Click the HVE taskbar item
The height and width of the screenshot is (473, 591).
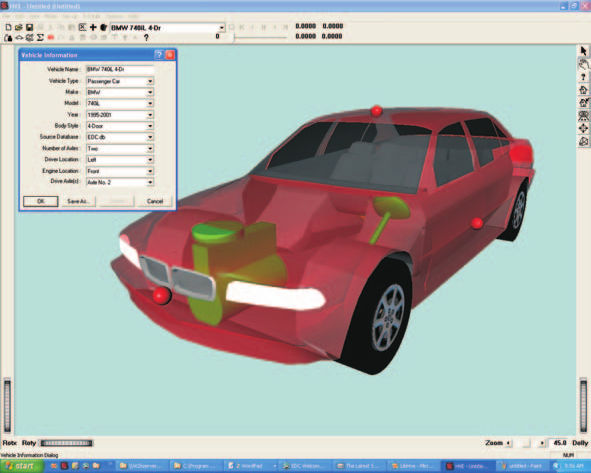(x=467, y=466)
